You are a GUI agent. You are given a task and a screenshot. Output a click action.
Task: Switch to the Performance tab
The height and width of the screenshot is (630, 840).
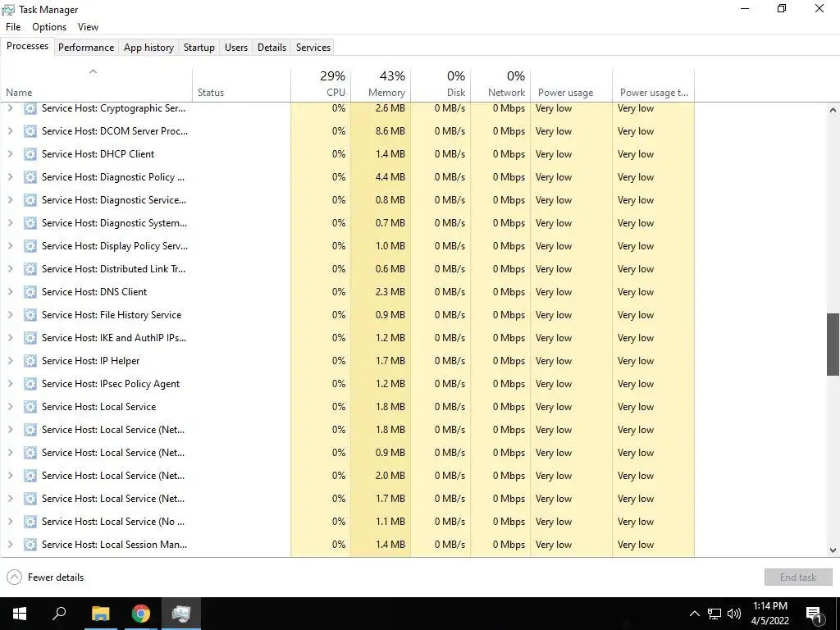86,47
